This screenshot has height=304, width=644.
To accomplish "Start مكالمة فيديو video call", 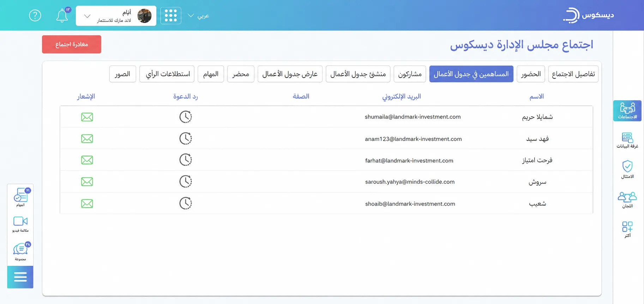I will 20,224.
